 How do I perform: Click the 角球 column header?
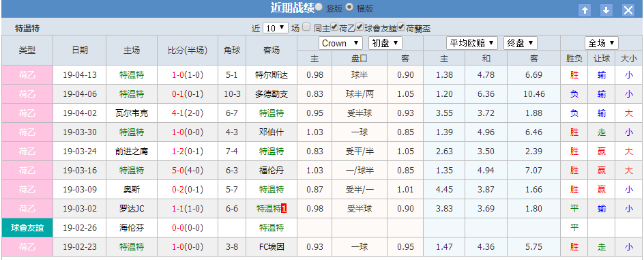(232, 50)
